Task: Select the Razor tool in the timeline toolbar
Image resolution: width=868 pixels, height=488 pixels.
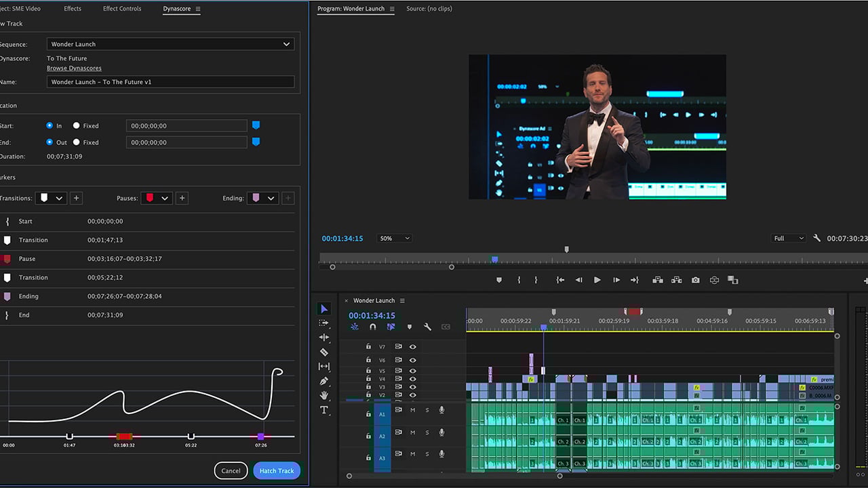Action: click(324, 351)
